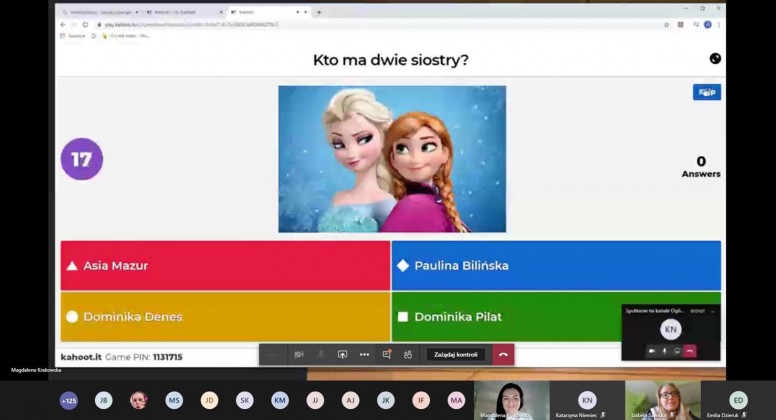This screenshot has width=776, height=420.
Task: Open the more actions ellipsis menu
Action: tap(364, 354)
